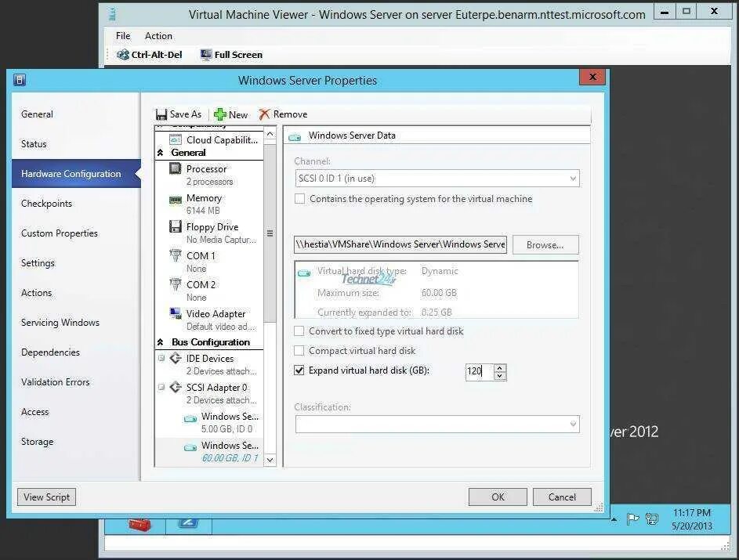
Task: Select the 60.00 GB ID 1 disk icon
Action: pos(190,447)
